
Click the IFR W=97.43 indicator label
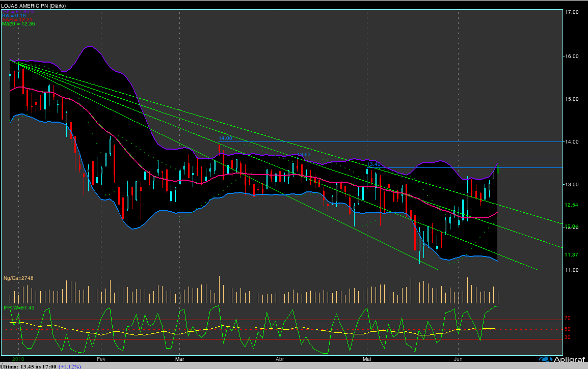coord(19,308)
